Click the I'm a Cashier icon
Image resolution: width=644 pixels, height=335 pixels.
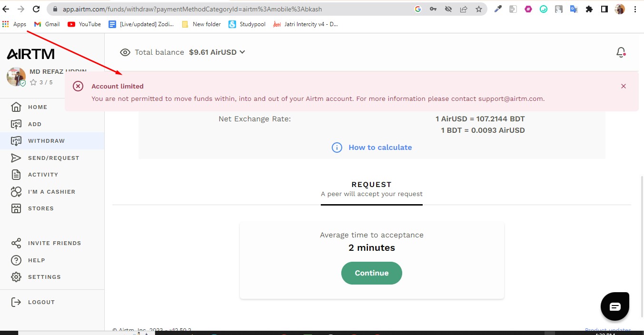point(16,192)
